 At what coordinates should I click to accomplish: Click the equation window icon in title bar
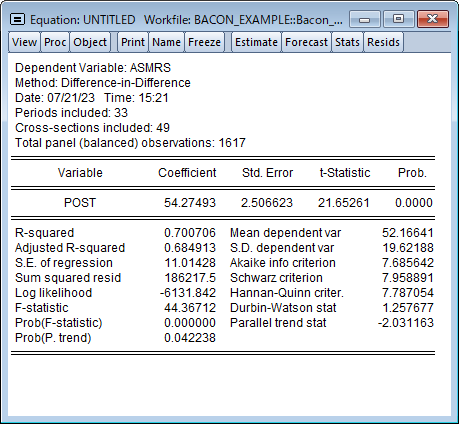(x=17, y=20)
